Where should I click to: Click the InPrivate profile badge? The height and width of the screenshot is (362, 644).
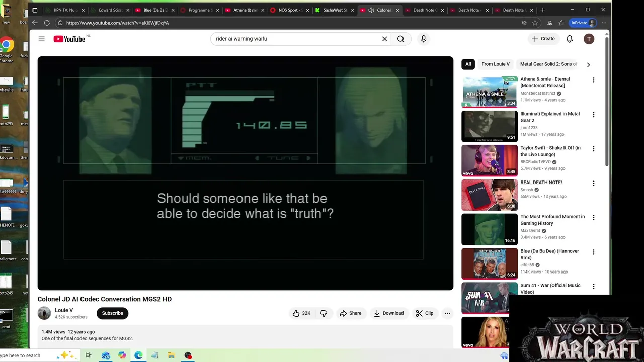click(x=583, y=23)
